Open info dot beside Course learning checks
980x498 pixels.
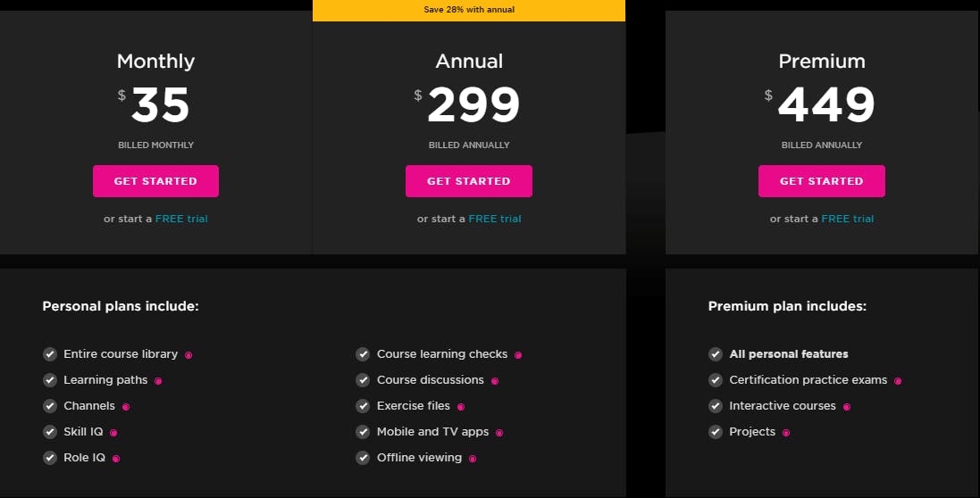pos(517,355)
